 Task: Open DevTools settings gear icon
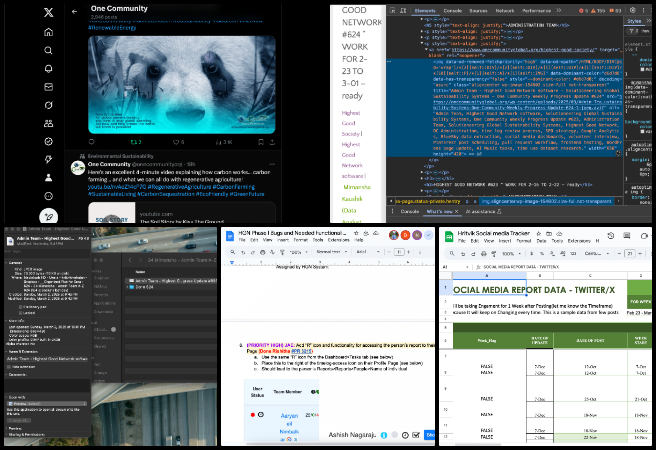633,10
